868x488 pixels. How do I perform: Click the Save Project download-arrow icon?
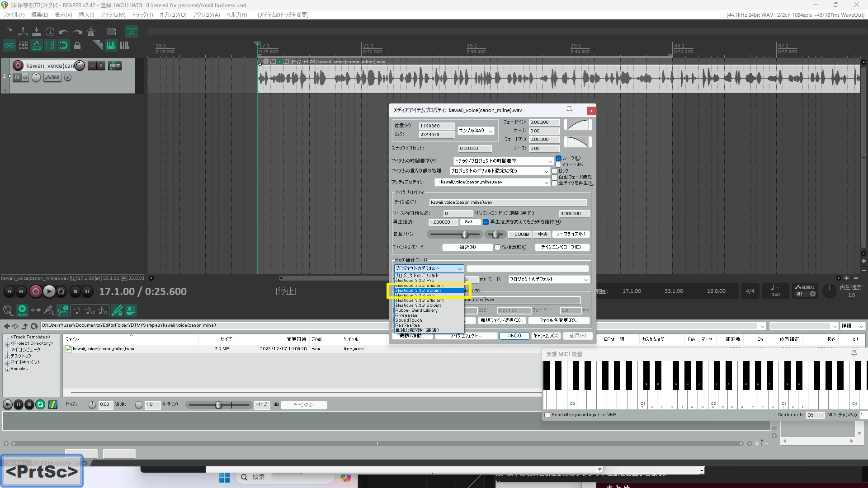click(x=37, y=32)
